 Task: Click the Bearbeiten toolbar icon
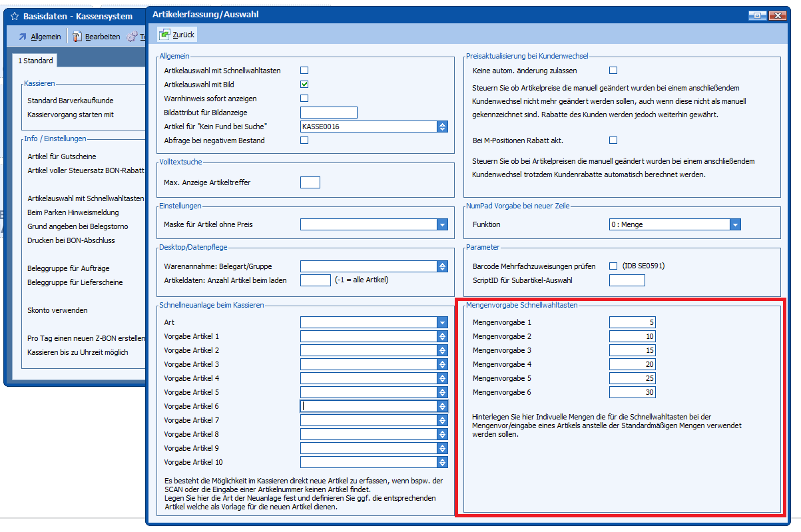pyautogui.click(x=77, y=37)
